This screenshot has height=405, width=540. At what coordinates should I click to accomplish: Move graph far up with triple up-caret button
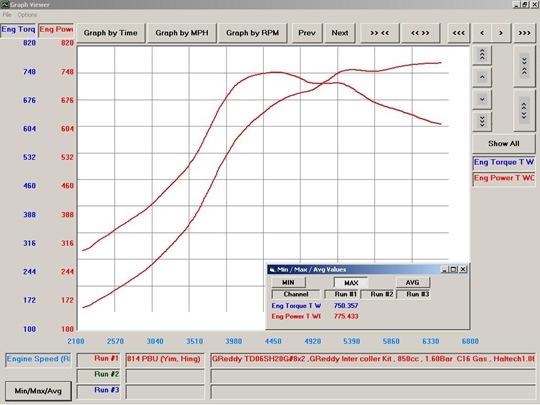[482, 54]
